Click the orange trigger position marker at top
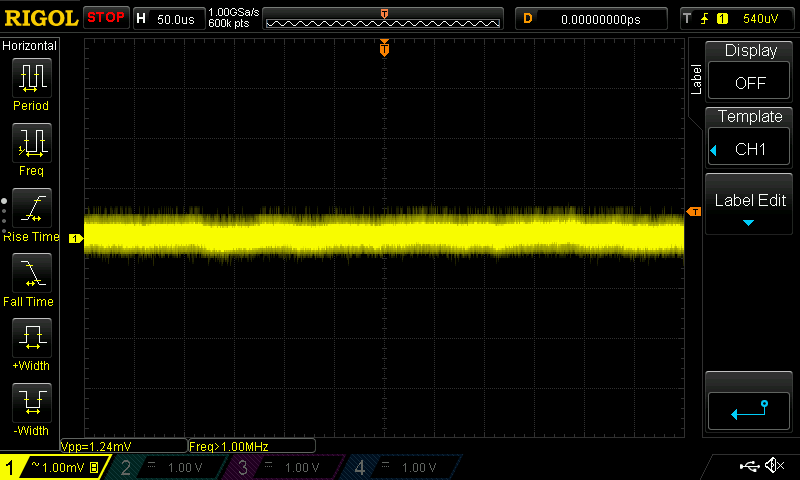Image resolution: width=800 pixels, height=480 pixels. tap(384, 48)
